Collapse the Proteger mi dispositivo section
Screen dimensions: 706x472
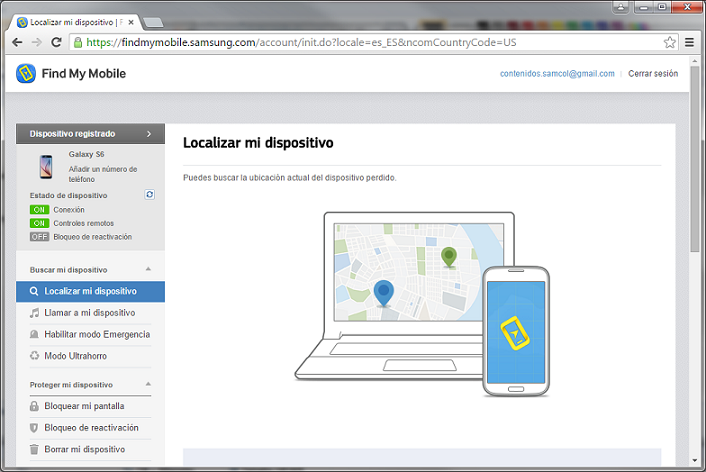tap(148, 384)
